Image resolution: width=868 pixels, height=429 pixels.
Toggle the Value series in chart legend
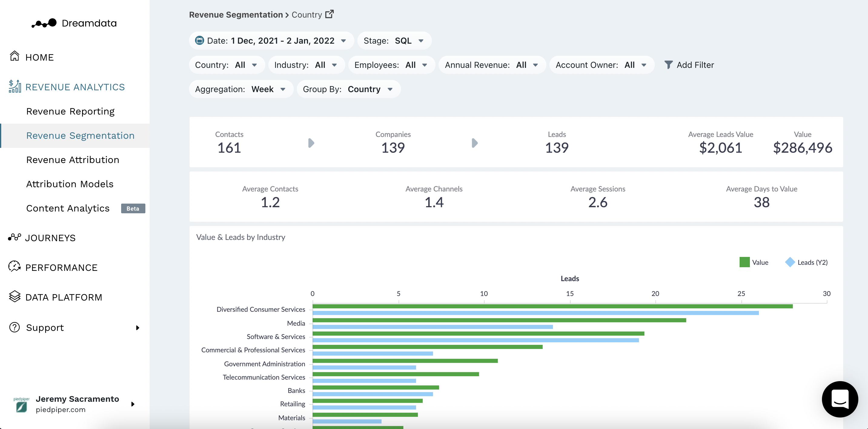coord(754,262)
